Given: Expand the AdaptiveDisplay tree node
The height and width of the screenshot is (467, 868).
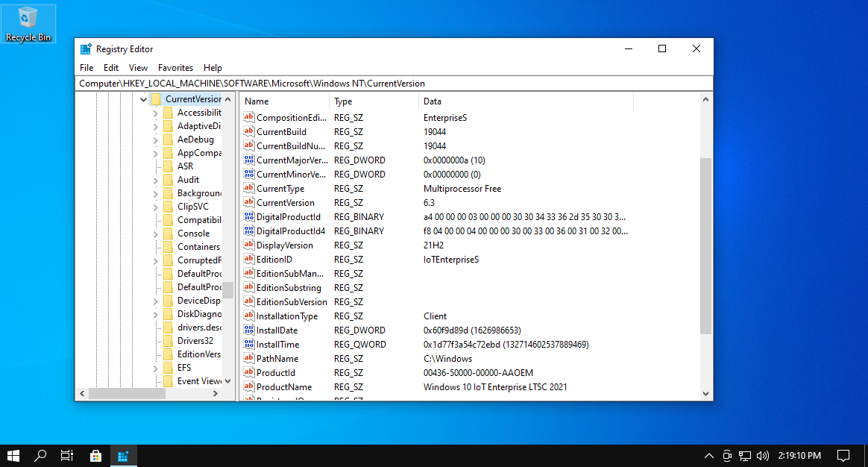Looking at the screenshot, I should coord(156,126).
